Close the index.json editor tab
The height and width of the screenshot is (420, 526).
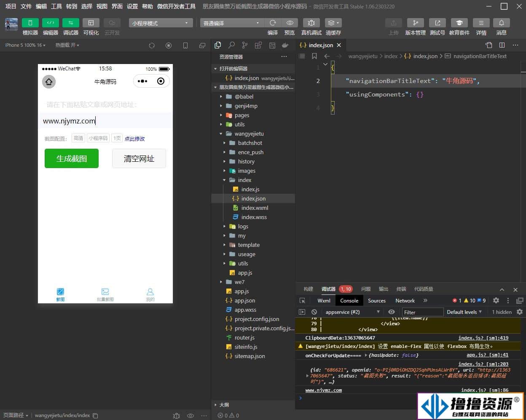pyautogui.click(x=339, y=45)
